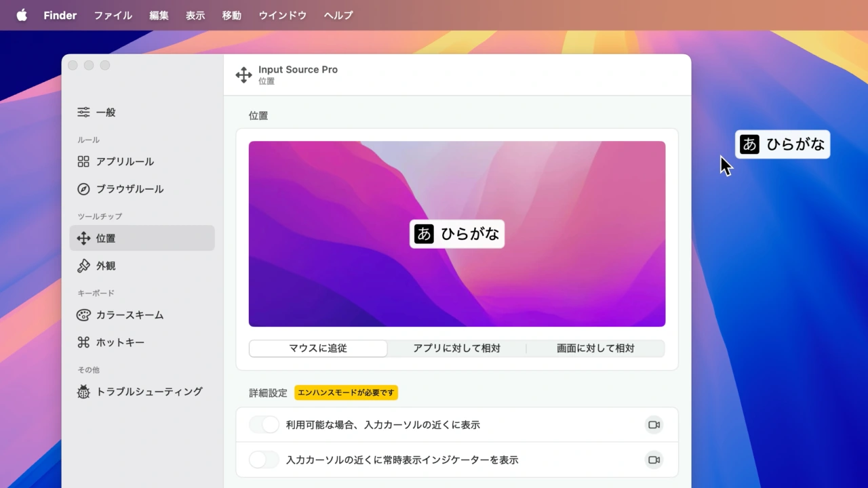The height and width of the screenshot is (488, 868).
Task: Click the 外観 paintbrush icon
Action: (x=83, y=266)
